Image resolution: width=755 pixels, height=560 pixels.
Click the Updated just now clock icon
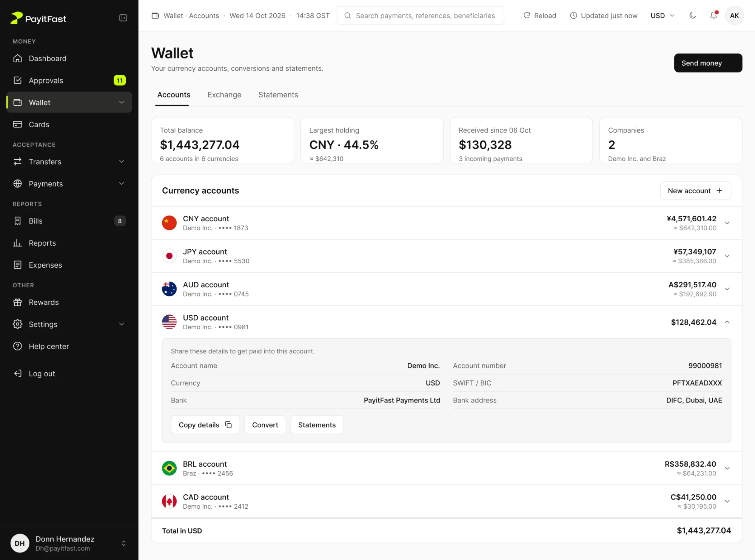pos(573,15)
